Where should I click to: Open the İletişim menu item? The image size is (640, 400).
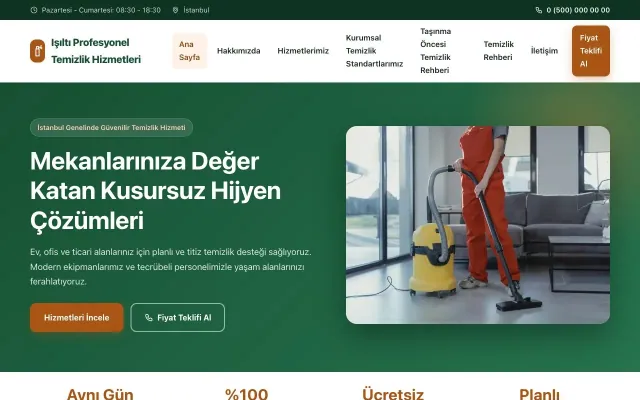coord(544,51)
